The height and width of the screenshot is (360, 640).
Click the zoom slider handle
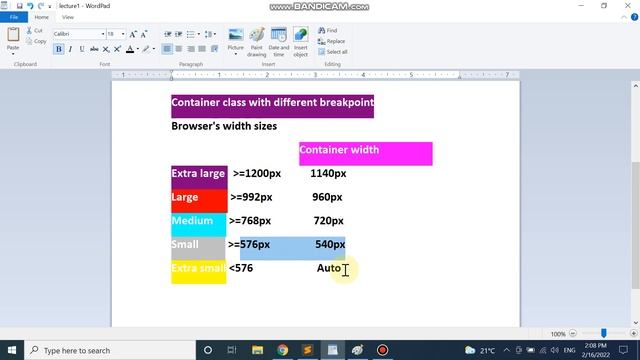tap(604, 333)
